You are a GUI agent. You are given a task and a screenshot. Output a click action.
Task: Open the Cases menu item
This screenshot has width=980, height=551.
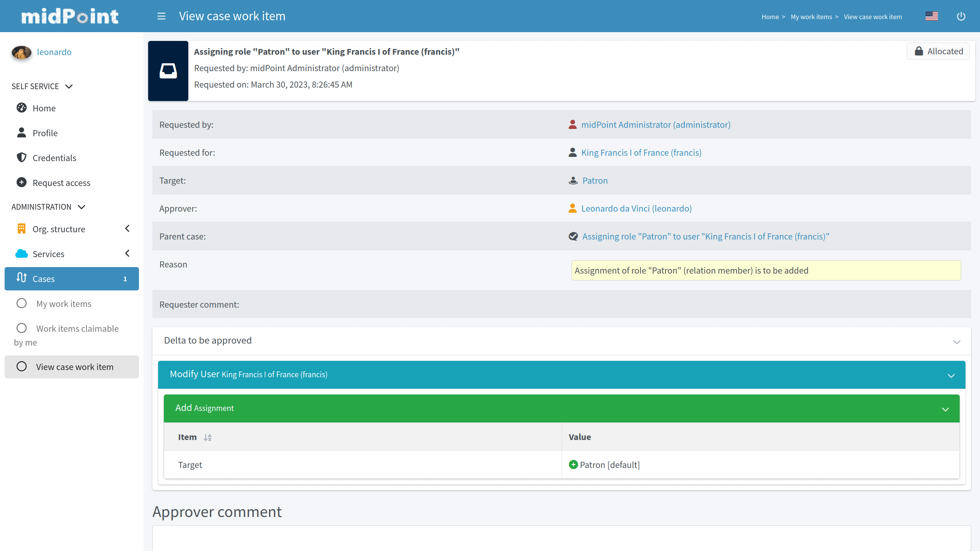pyautogui.click(x=72, y=279)
